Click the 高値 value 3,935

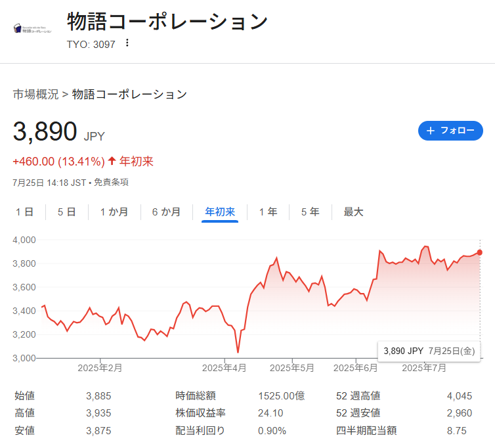[98, 413]
